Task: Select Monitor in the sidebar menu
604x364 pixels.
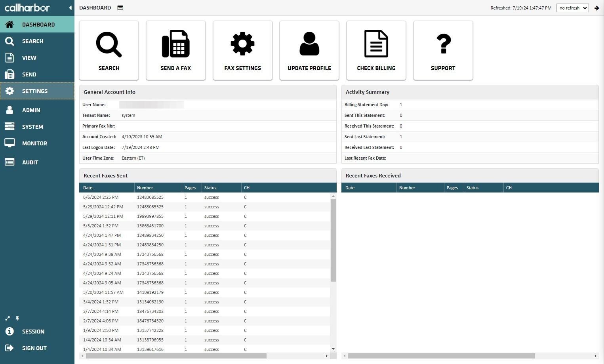Action: tap(37, 143)
